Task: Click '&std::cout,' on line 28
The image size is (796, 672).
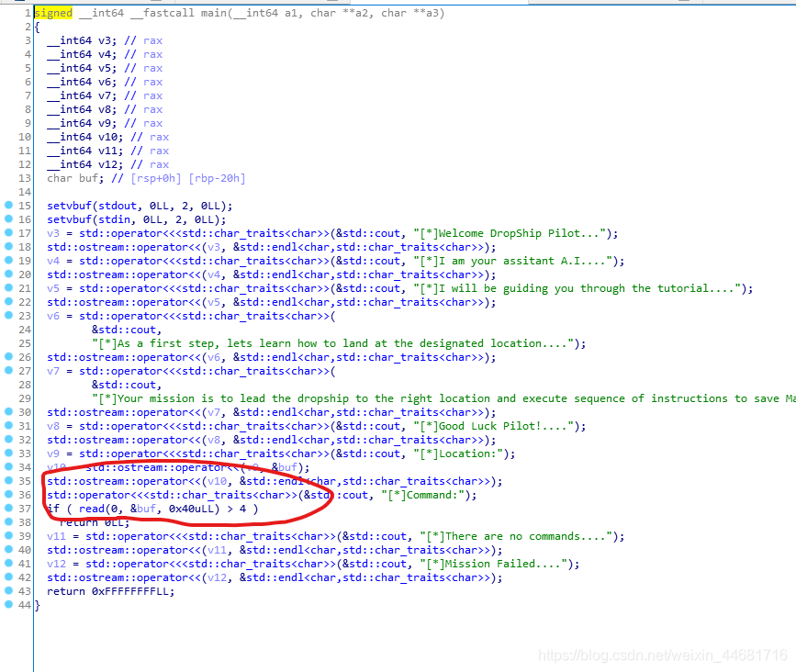Action: pos(127,385)
